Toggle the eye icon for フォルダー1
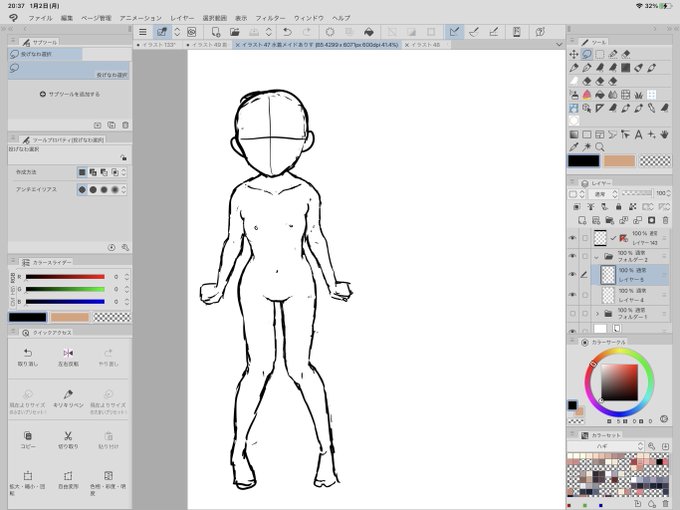Screen dimensions: 680x510 coord(573,313)
